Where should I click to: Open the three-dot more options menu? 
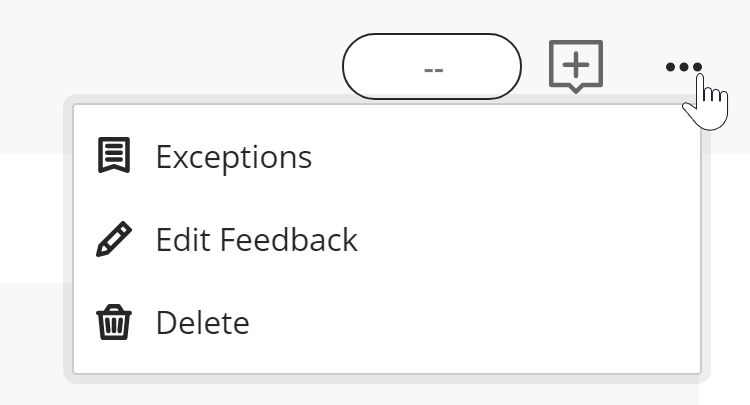(683, 67)
